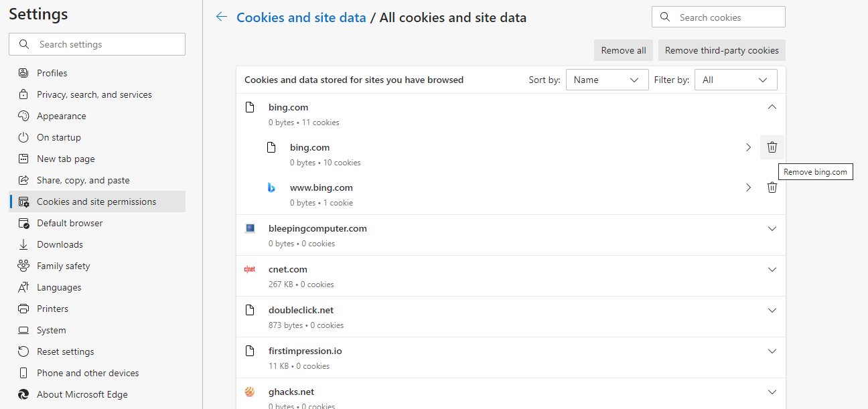Open details arrow for bing.com subentry

point(748,147)
